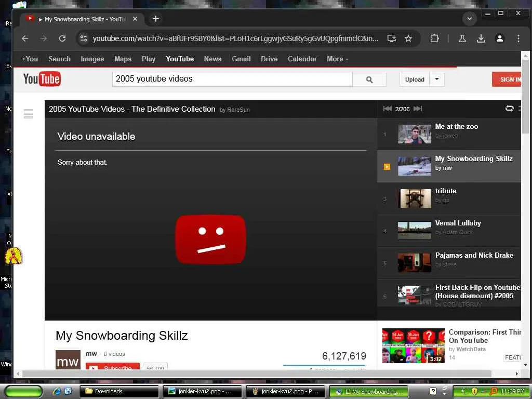
Task: Click the YouTube search box
Action: pyautogui.click(x=232, y=79)
